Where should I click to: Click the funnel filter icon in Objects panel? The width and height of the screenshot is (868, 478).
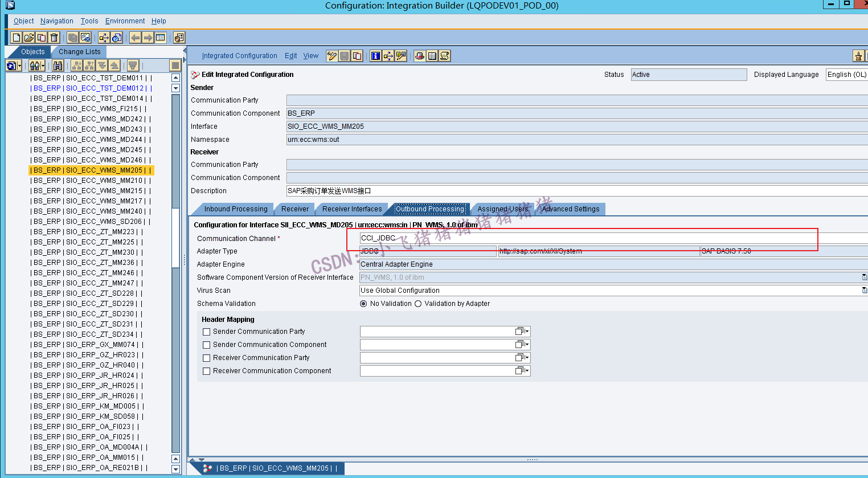pos(133,66)
